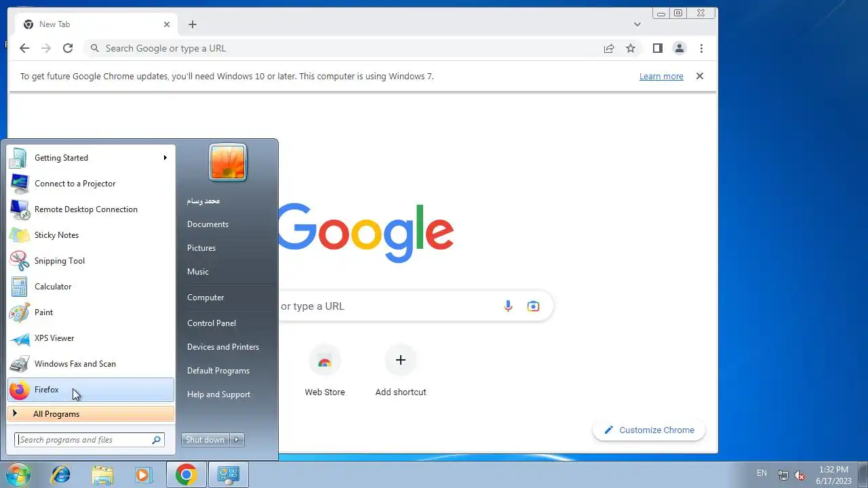This screenshot has width=868, height=488.
Task: Open Documents from Start menu
Action: 208,224
